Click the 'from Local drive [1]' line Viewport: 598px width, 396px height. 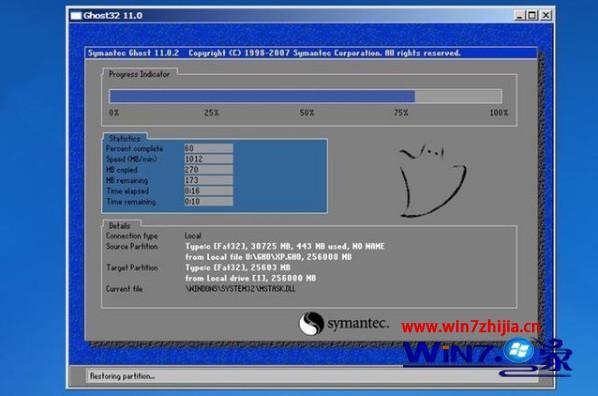click(251, 278)
